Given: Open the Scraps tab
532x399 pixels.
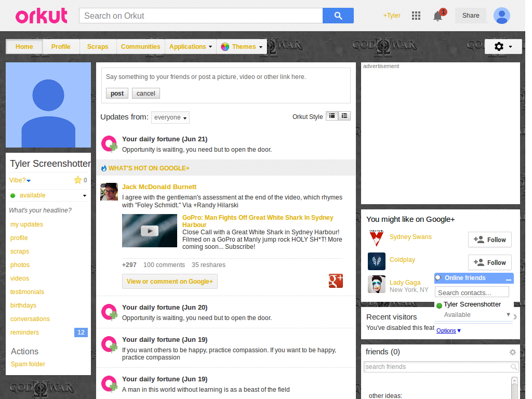Looking at the screenshot, I should pos(98,47).
